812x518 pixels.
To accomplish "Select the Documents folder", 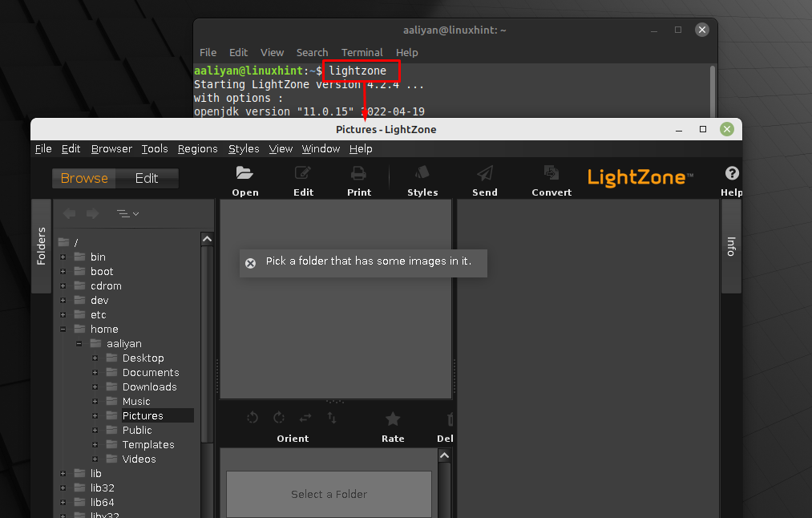I will coord(151,372).
